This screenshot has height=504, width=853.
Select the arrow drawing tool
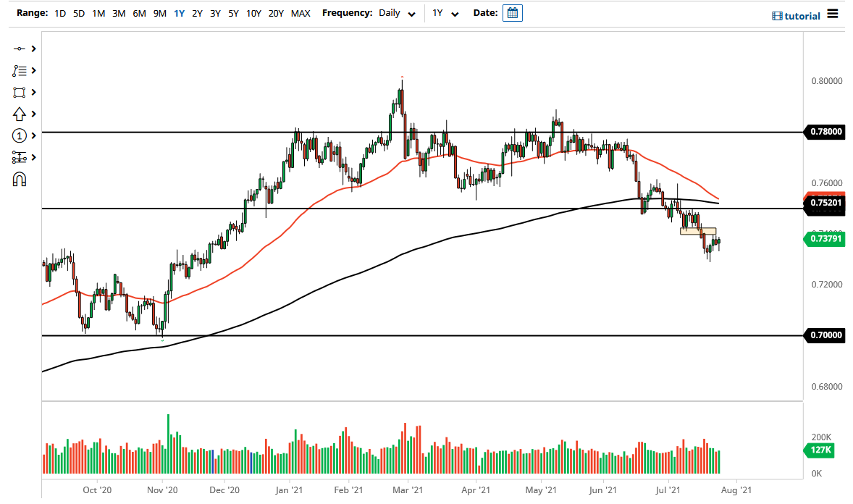coord(18,114)
